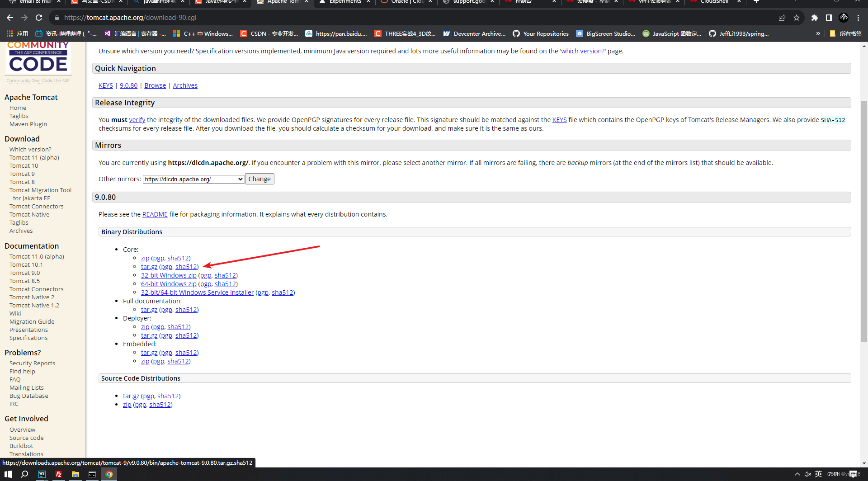Expand the system tray hidden icons
The height and width of the screenshot is (481, 868).
797,474
